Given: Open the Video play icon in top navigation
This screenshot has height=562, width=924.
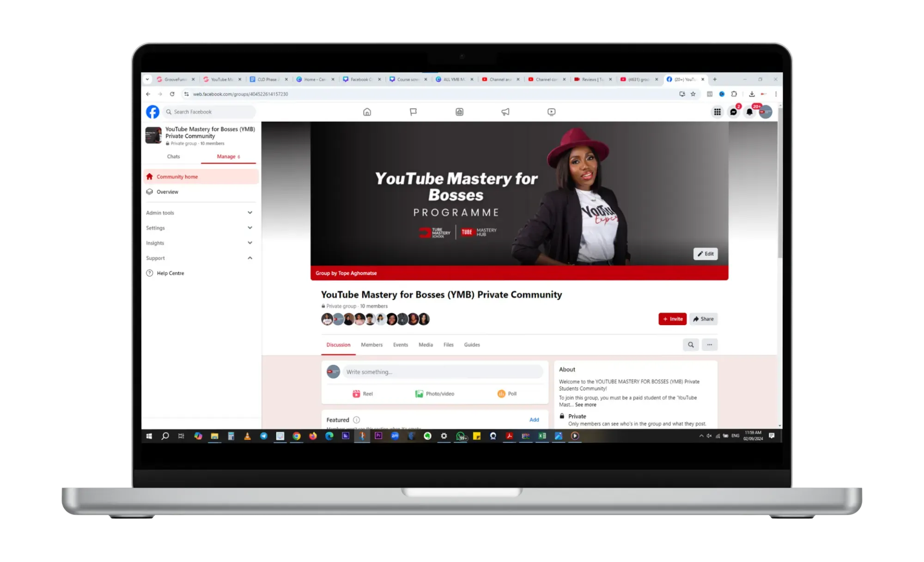Looking at the screenshot, I should (551, 112).
